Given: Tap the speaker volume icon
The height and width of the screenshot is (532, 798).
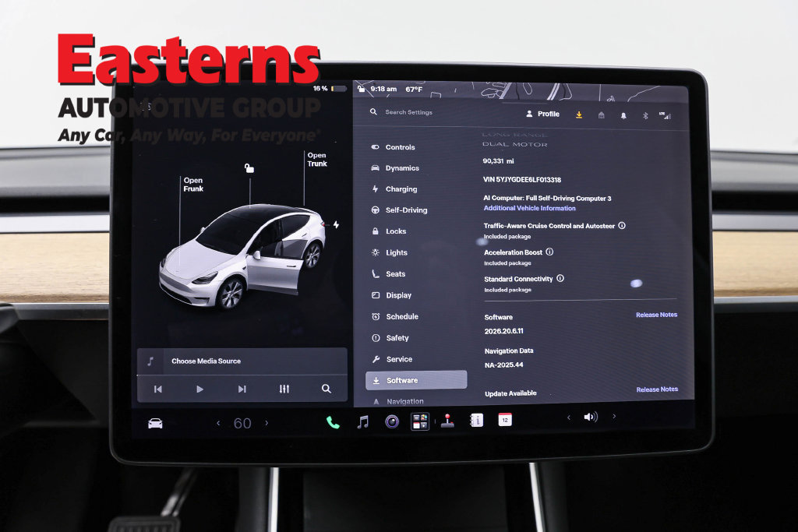Looking at the screenshot, I should pyautogui.click(x=591, y=417).
